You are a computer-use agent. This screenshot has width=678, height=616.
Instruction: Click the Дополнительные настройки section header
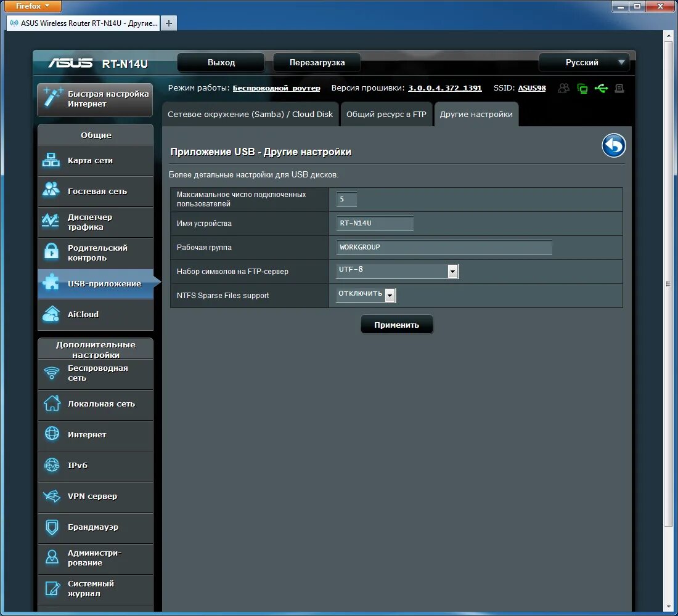(x=96, y=349)
